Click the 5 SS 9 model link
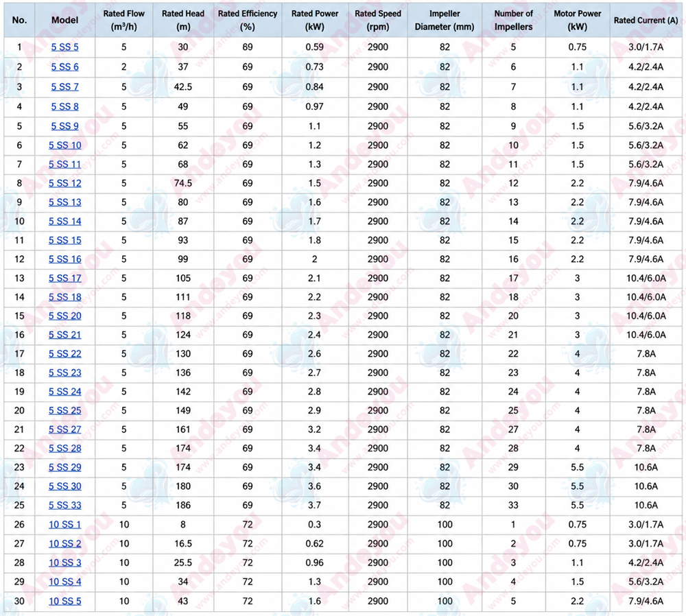 pos(64,126)
